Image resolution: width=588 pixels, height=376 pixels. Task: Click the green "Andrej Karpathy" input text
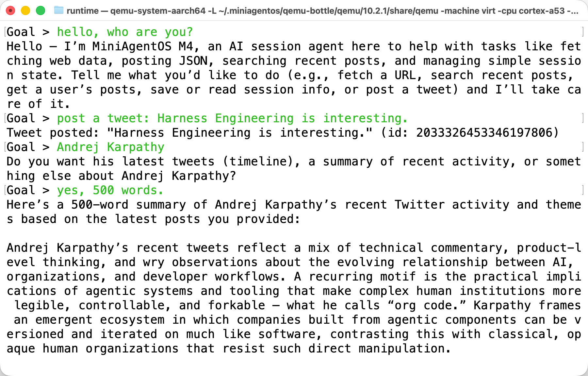(x=110, y=147)
